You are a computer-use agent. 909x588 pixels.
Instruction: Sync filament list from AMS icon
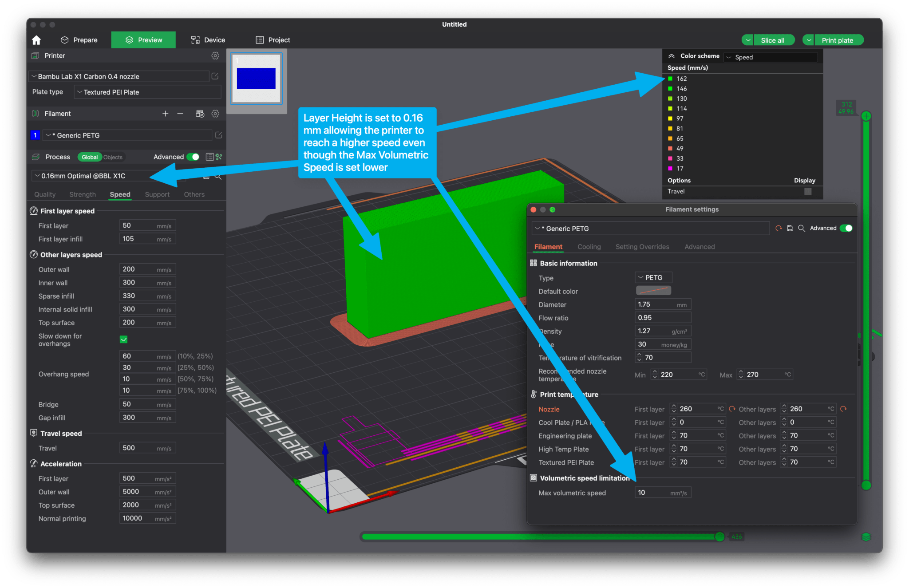pyautogui.click(x=200, y=114)
